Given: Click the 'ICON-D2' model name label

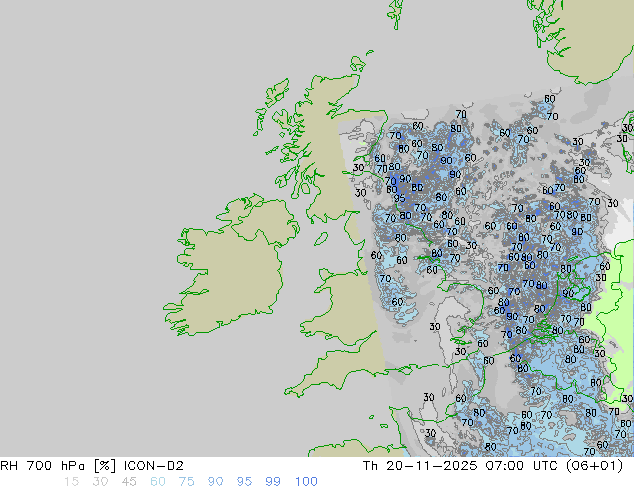Looking at the screenshot, I should point(154,466).
